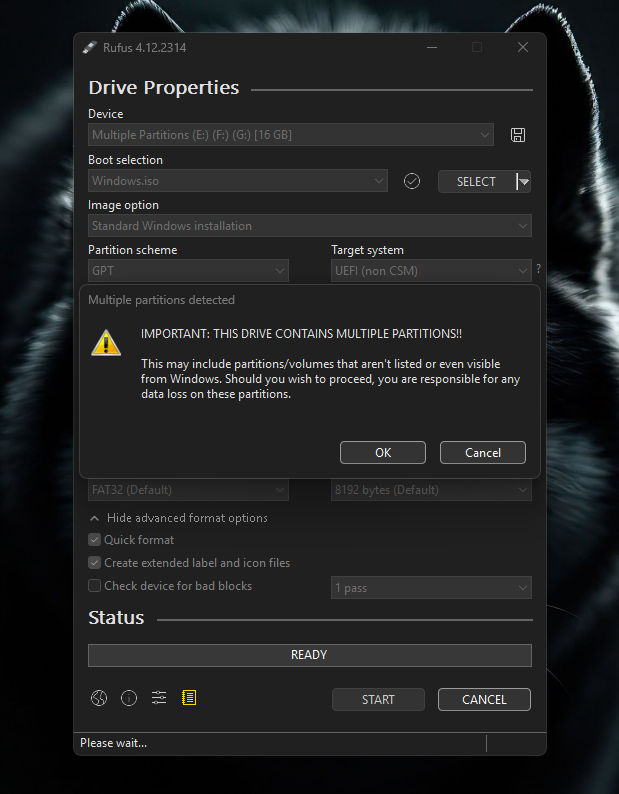Screen dimensions: 619x794
Task: Click the 'Drive Properties' heading
Action: click(164, 88)
